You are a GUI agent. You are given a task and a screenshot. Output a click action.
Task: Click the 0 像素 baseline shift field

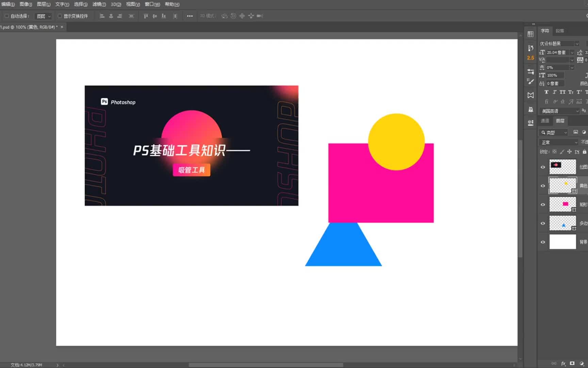point(555,83)
